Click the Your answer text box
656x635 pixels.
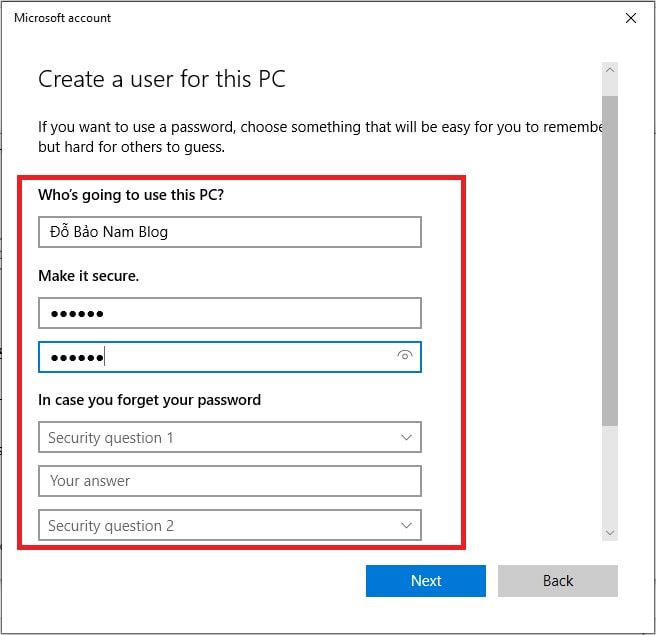[x=230, y=481]
